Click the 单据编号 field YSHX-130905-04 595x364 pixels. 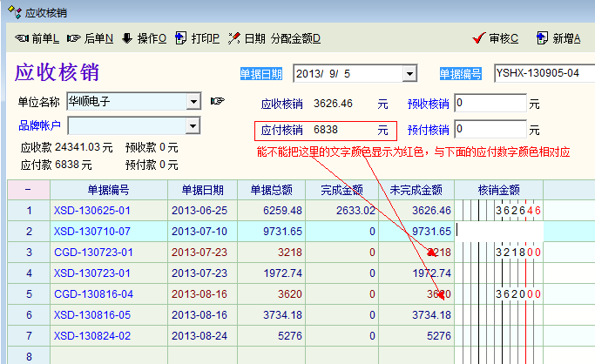[544, 73]
